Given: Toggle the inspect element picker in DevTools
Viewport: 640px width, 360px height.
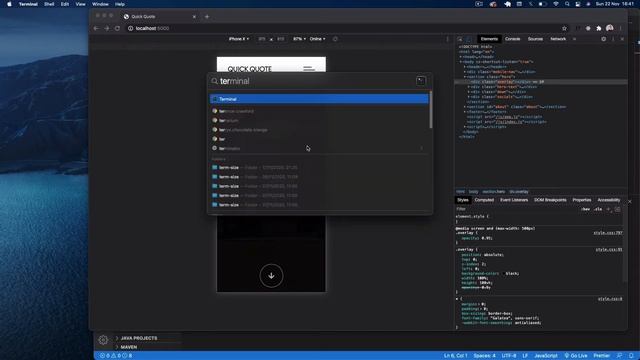Looking at the screenshot, I should click(x=460, y=39).
